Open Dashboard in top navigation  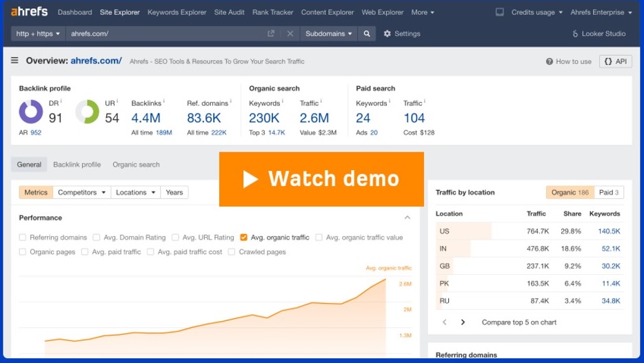pos(74,12)
